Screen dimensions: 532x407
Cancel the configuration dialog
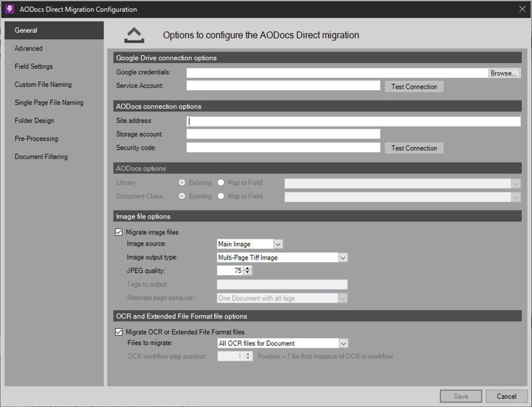click(x=506, y=396)
